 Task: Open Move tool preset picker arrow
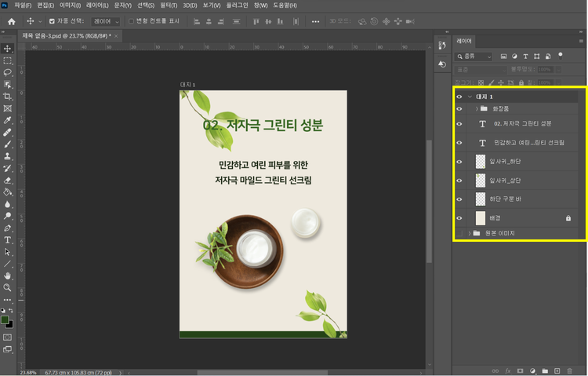[x=40, y=21]
